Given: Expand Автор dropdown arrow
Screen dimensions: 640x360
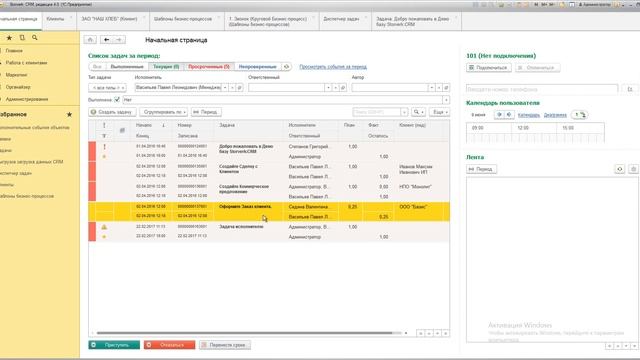Looking at the screenshot, I should click(x=431, y=88).
